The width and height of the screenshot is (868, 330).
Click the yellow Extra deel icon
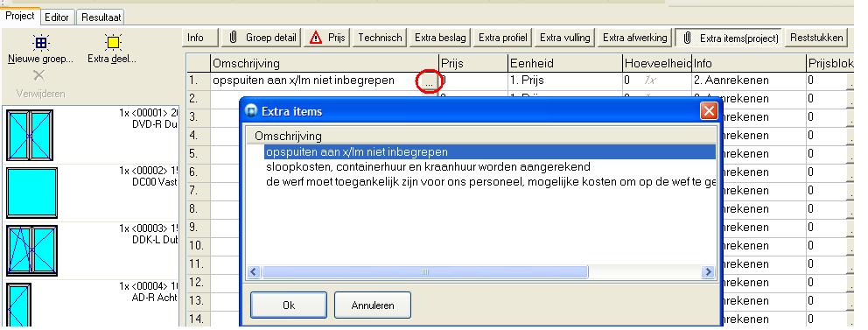coord(113,43)
